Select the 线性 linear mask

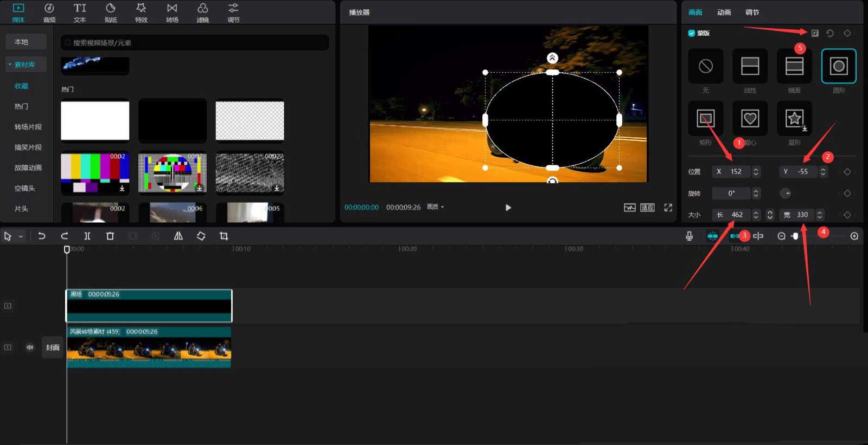pos(750,66)
